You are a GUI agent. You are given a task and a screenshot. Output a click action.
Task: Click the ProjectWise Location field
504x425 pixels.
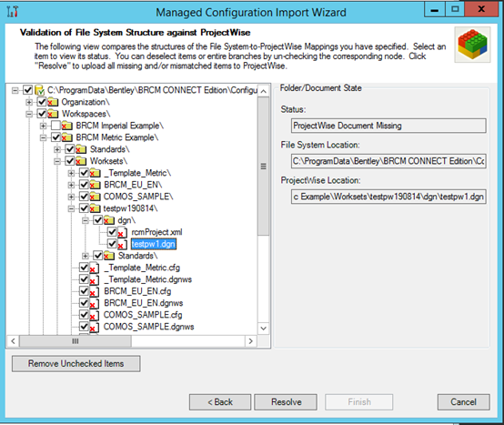click(388, 197)
